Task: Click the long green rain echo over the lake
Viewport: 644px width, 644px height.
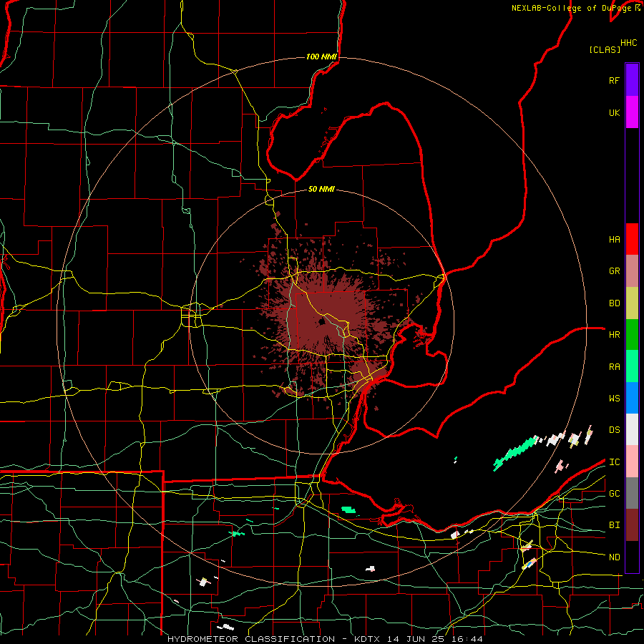Action: tap(515, 454)
